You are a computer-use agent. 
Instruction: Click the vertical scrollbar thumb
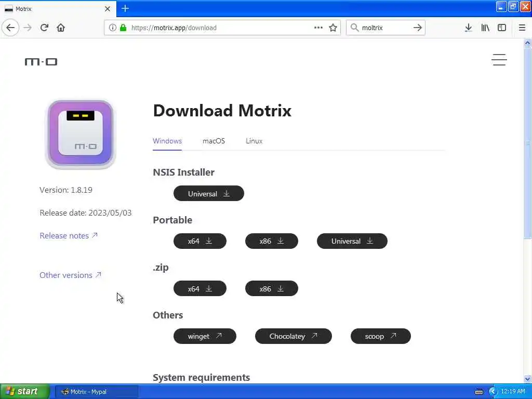coord(527,143)
